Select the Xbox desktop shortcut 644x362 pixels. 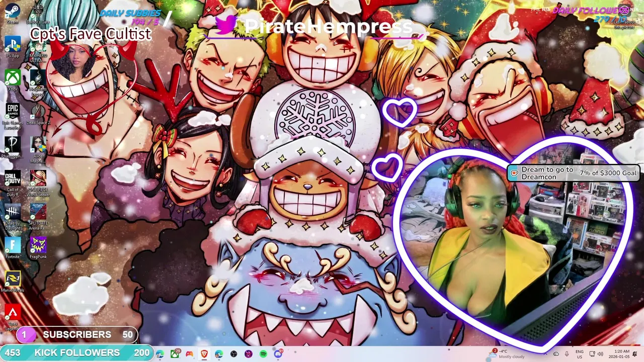coord(13,80)
